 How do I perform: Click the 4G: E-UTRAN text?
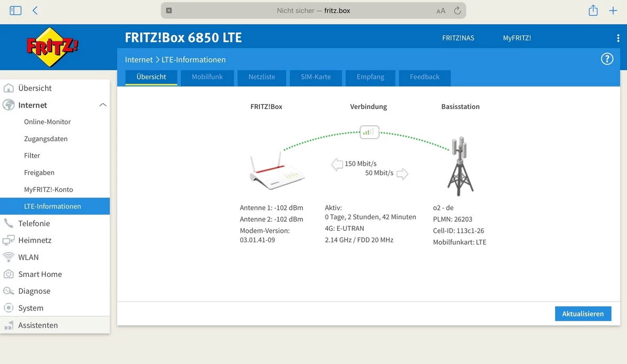[344, 229]
